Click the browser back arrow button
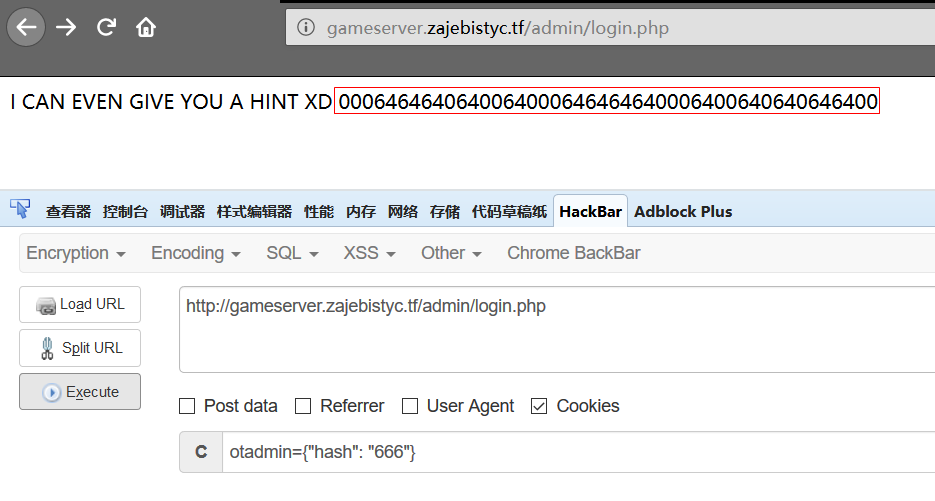Viewport: 935px width, 501px height. click(x=26, y=27)
